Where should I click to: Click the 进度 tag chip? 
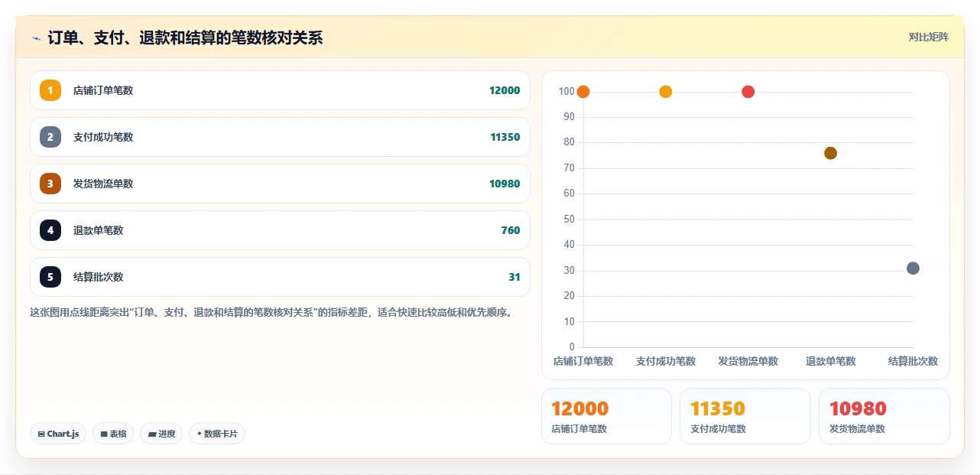161,434
